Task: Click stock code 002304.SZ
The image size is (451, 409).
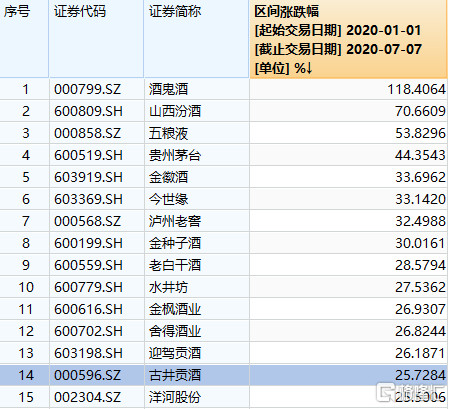Action: click(88, 397)
